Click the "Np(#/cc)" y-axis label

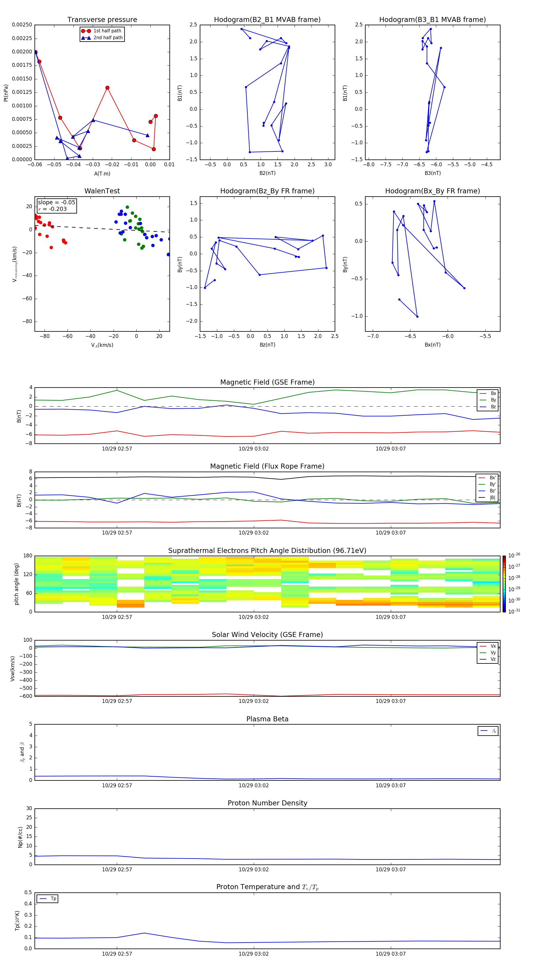[20, 837]
